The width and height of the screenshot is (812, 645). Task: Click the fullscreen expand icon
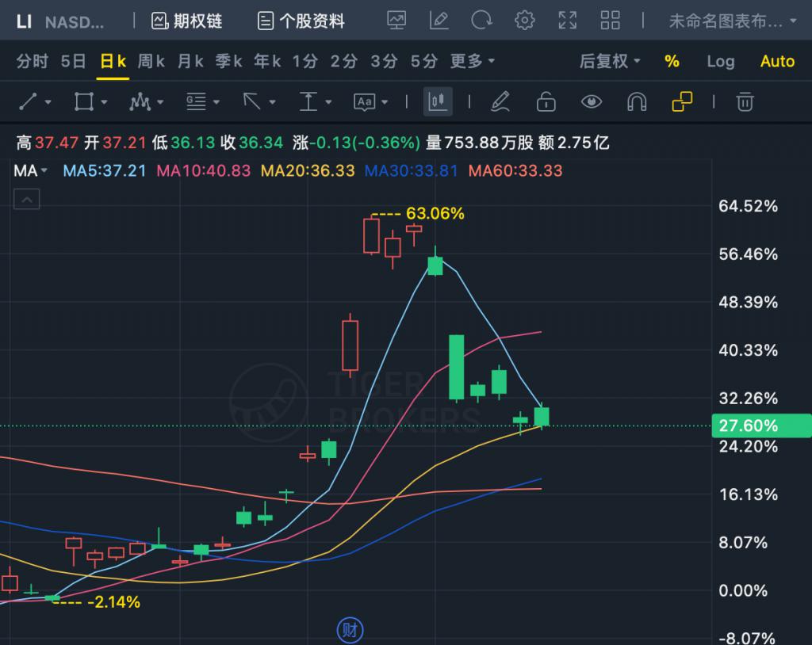point(567,21)
